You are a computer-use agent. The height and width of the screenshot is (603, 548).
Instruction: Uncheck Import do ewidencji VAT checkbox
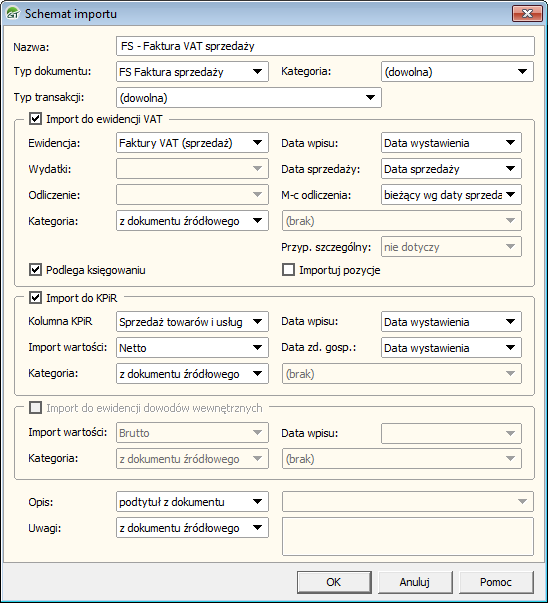coord(35,119)
